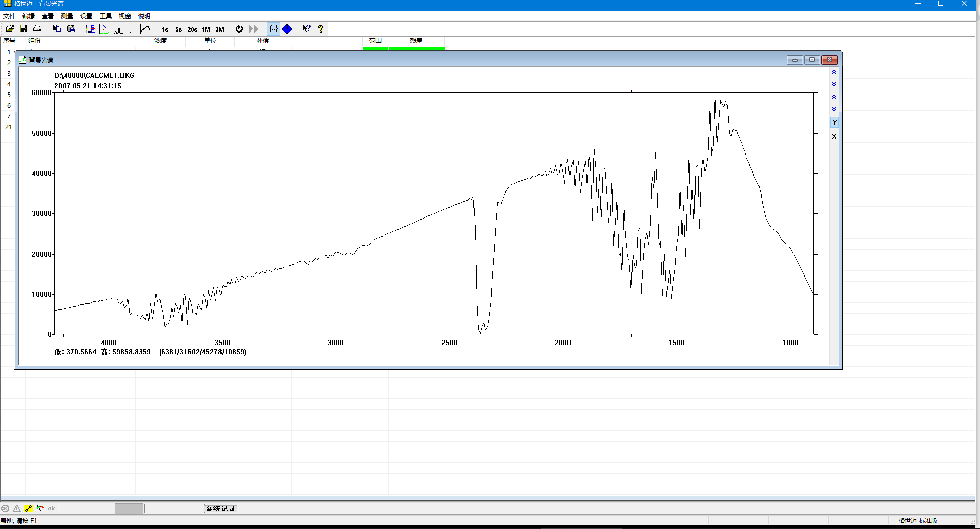This screenshot has height=529, width=980.
Task: Print using the printer toolbar icon
Action: point(37,29)
